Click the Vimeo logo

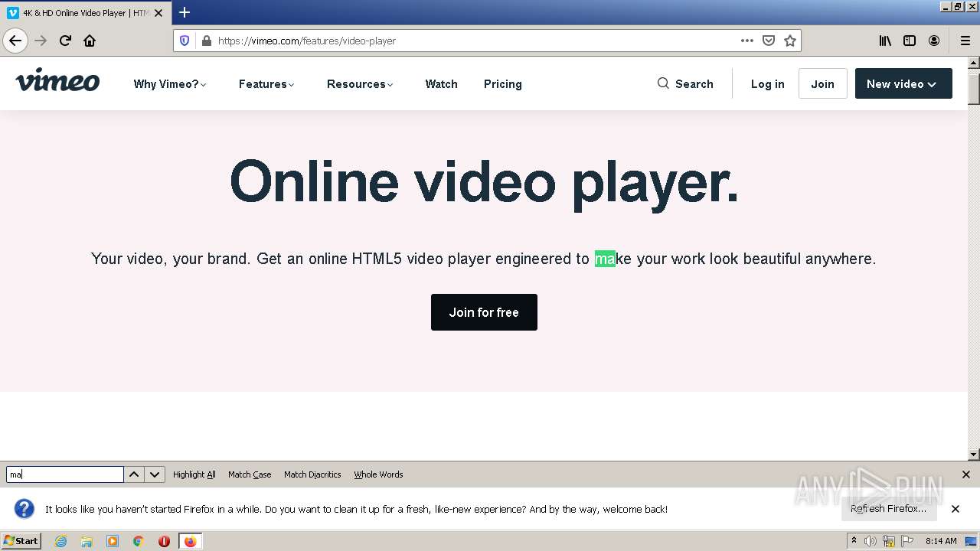pos(57,80)
